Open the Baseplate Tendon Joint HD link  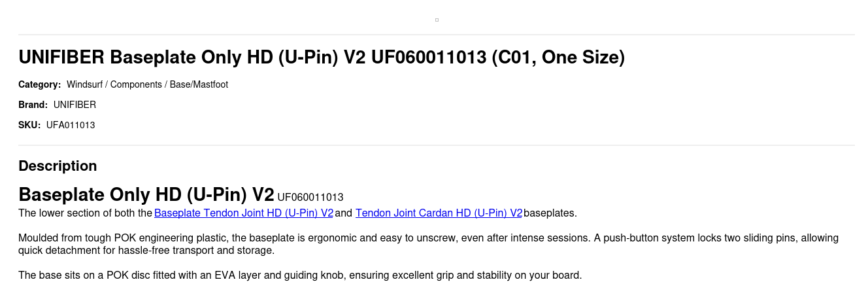pyautogui.click(x=244, y=213)
